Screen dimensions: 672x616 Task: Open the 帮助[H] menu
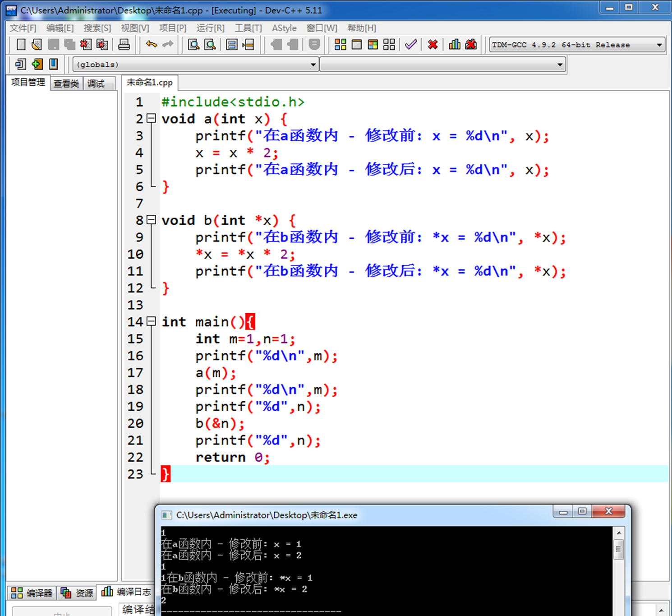(x=362, y=28)
